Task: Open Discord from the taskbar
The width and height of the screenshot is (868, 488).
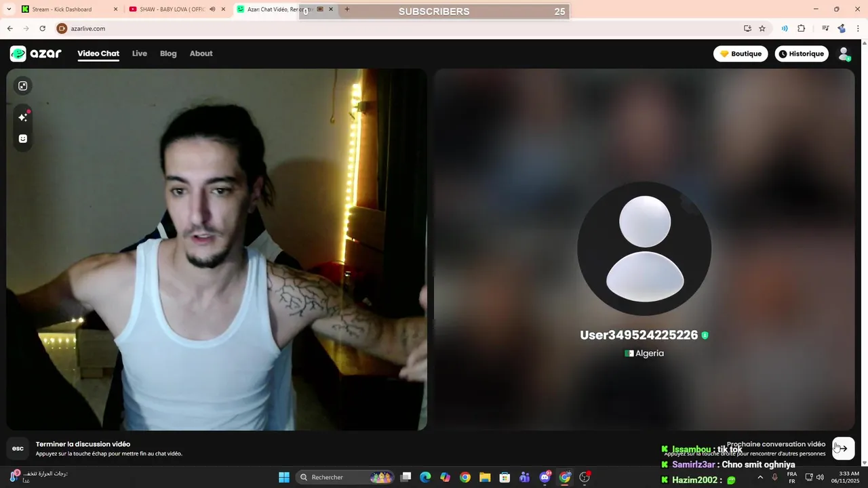Action: [x=545, y=477]
